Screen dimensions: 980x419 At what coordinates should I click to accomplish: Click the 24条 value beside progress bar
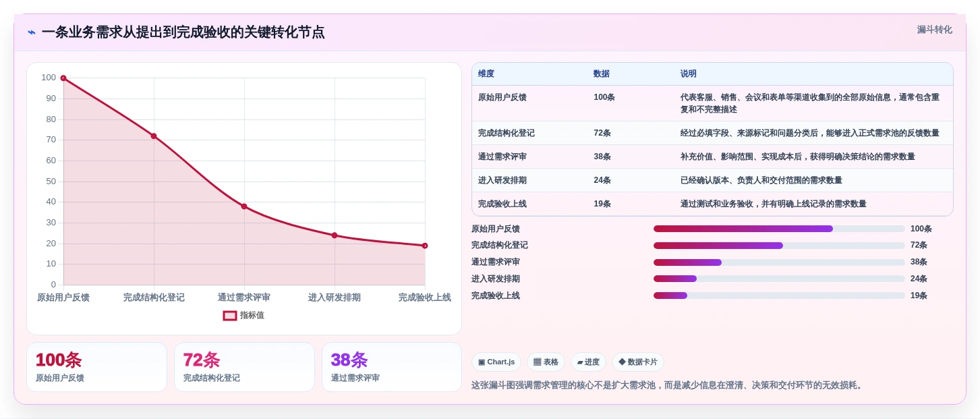(919, 279)
